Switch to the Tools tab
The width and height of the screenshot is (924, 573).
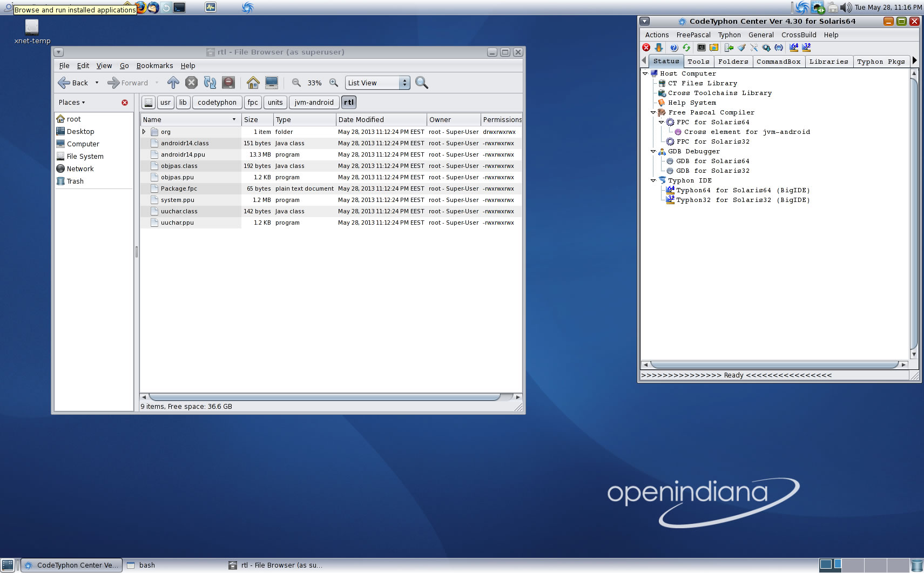tap(698, 62)
